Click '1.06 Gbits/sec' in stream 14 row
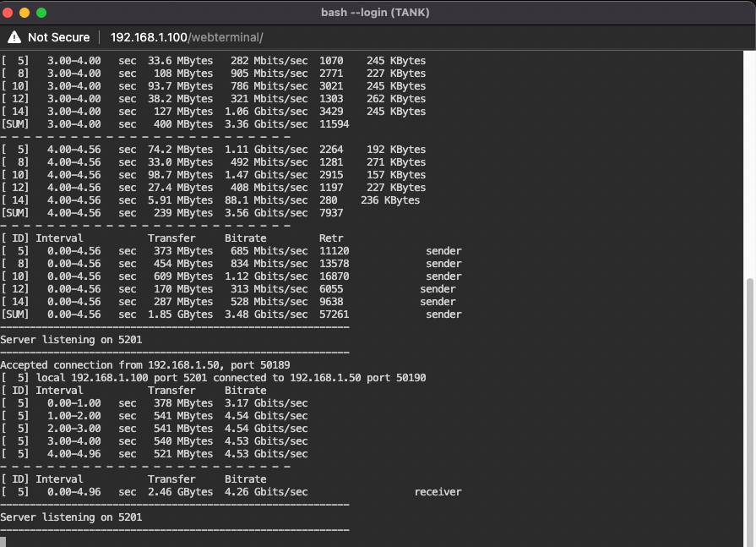Image resolution: width=756 pixels, height=547 pixels. coord(266,112)
